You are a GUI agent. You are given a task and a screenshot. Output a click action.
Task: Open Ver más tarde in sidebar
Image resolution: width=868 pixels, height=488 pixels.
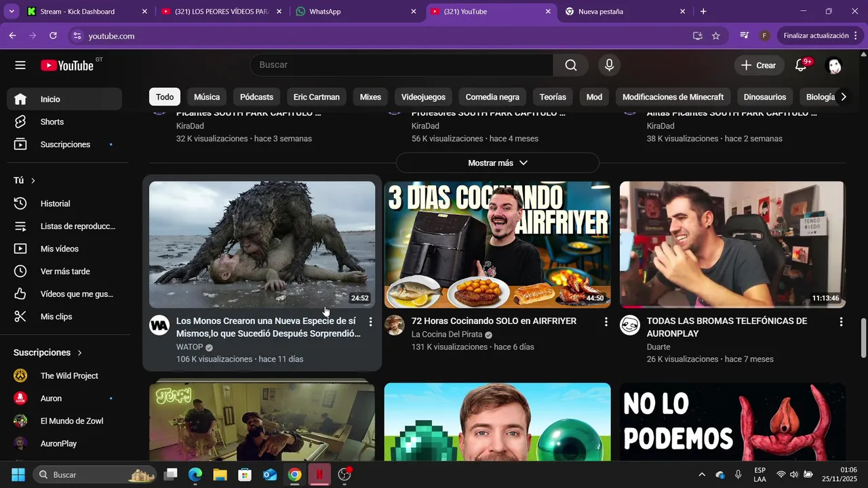coord(64,271)
